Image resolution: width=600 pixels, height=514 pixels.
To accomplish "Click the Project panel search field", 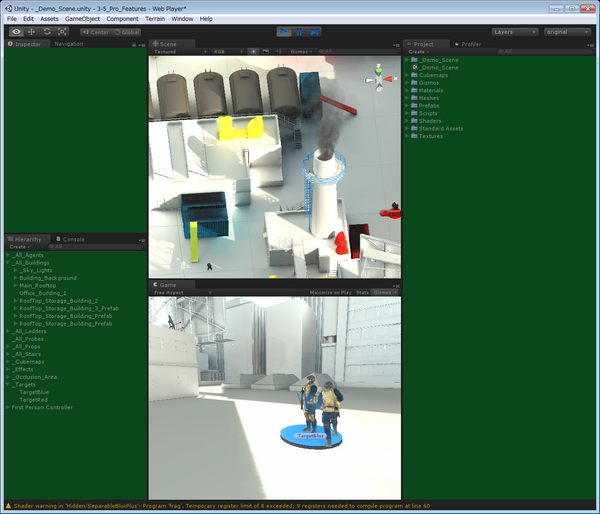I will click(x=480, y=51).
